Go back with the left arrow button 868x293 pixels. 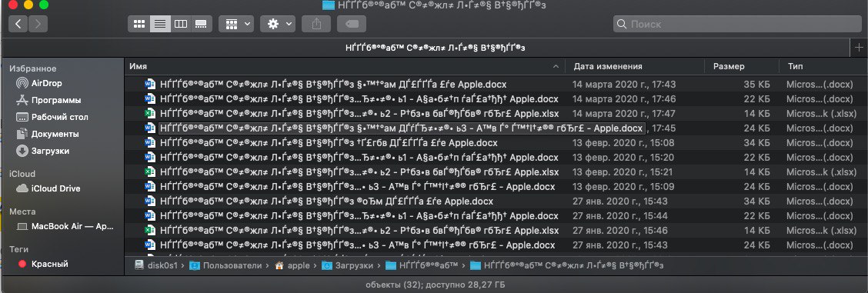click(18, 24)
